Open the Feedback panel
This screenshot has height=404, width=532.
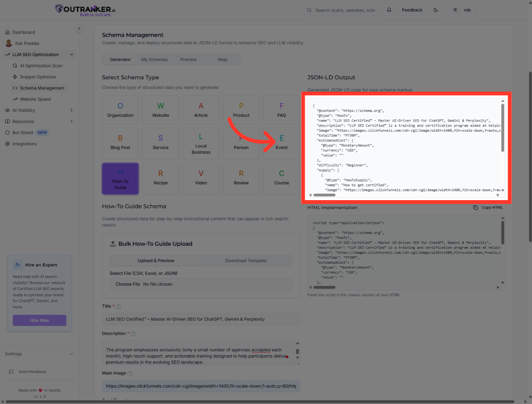point(412,10)
